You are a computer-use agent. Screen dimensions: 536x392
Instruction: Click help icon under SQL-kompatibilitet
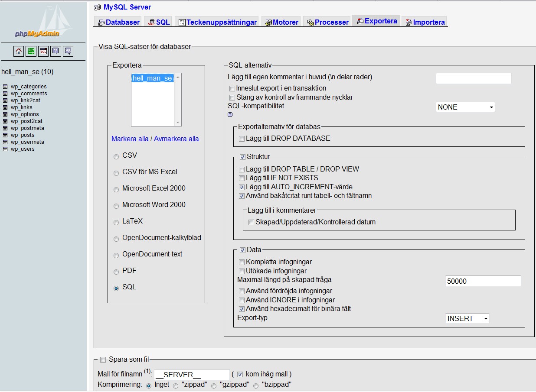pos(230,115)
